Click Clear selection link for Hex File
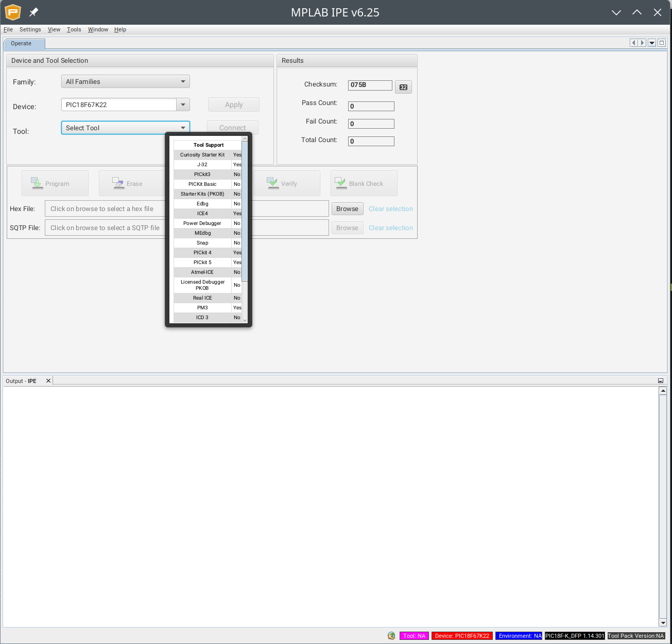The image size is (672, 644). [x=390, y=209]
